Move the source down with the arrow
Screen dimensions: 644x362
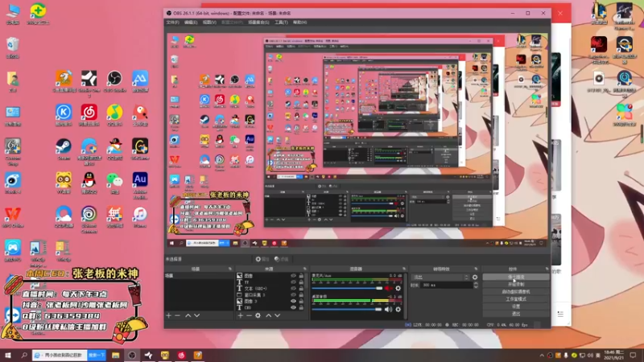coord(277,315)
